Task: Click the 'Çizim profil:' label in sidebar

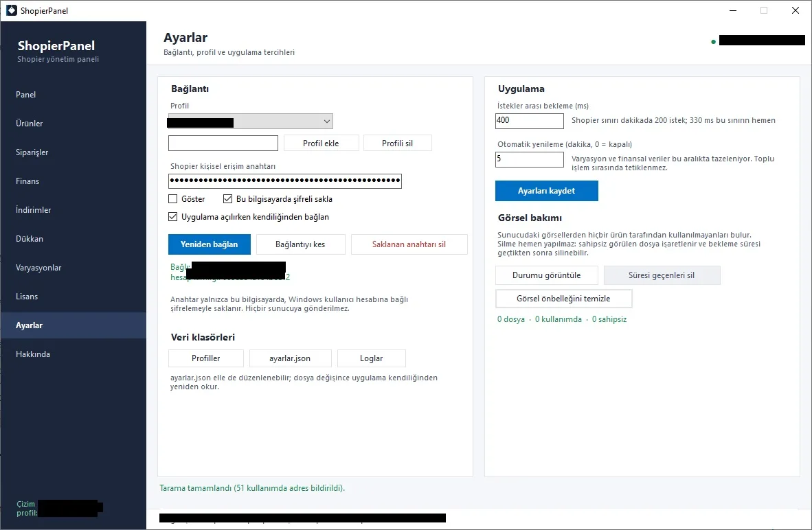Action: point(26,508)
